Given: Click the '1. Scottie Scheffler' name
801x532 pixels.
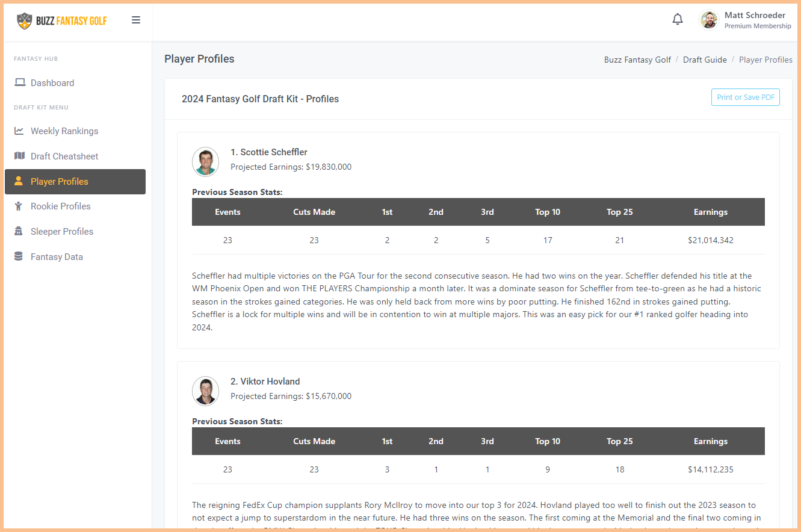Looking at the screenshot, I should tap(269, 152).
